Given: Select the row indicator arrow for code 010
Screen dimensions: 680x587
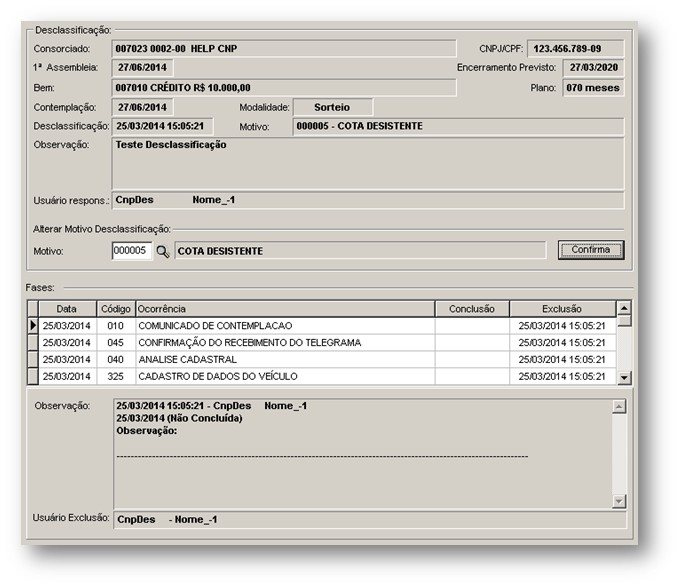Looking at the screenshot, I should click(33, 325).
